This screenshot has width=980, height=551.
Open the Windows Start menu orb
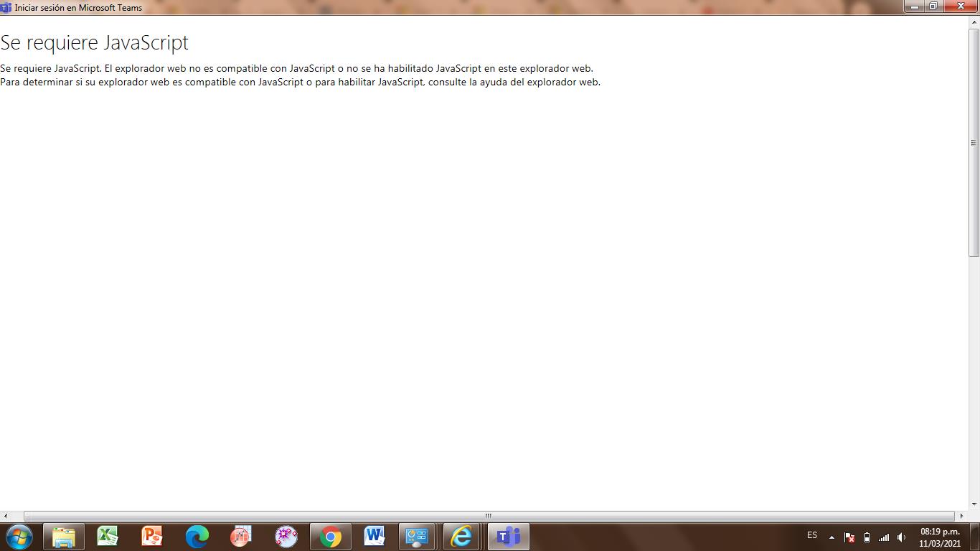click(19, 537)
